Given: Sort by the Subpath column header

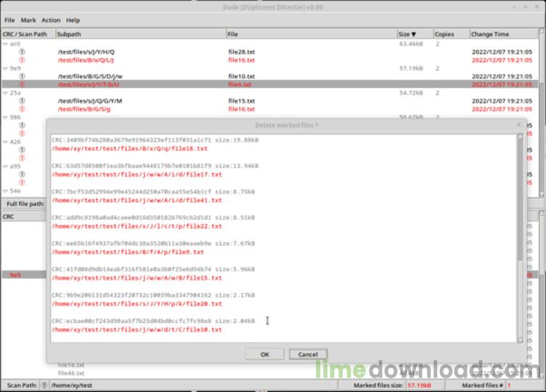Looking at the screenshot, I should click(141, 34).
